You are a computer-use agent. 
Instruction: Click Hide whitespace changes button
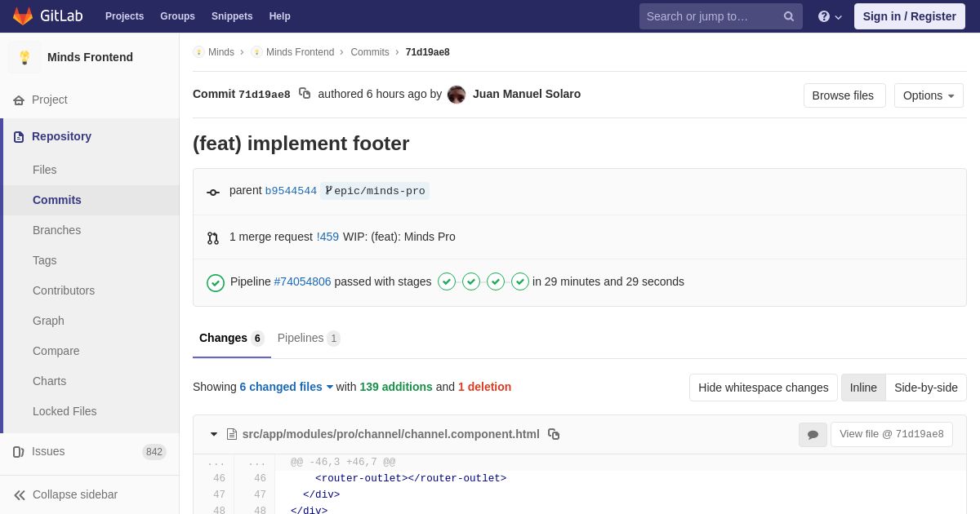(x=764, y=388)
